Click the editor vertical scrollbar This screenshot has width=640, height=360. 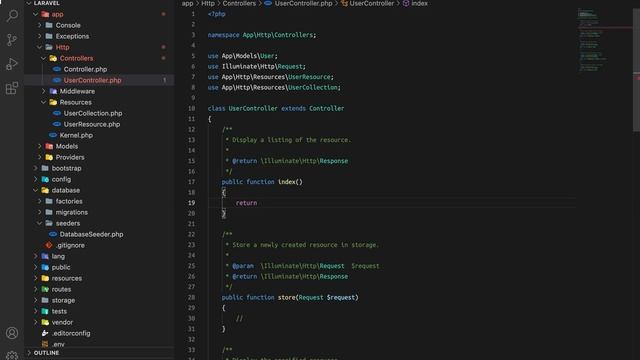636,69
